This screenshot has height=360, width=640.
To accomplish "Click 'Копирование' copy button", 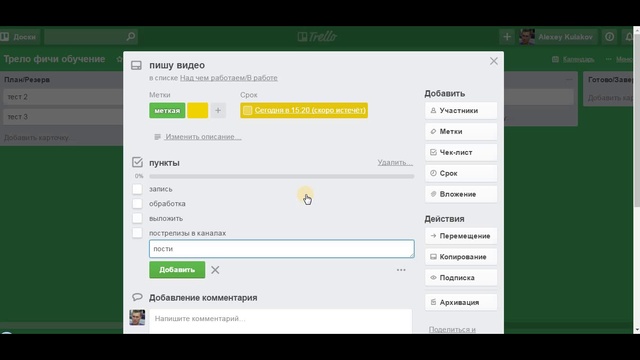I will 461,257.
